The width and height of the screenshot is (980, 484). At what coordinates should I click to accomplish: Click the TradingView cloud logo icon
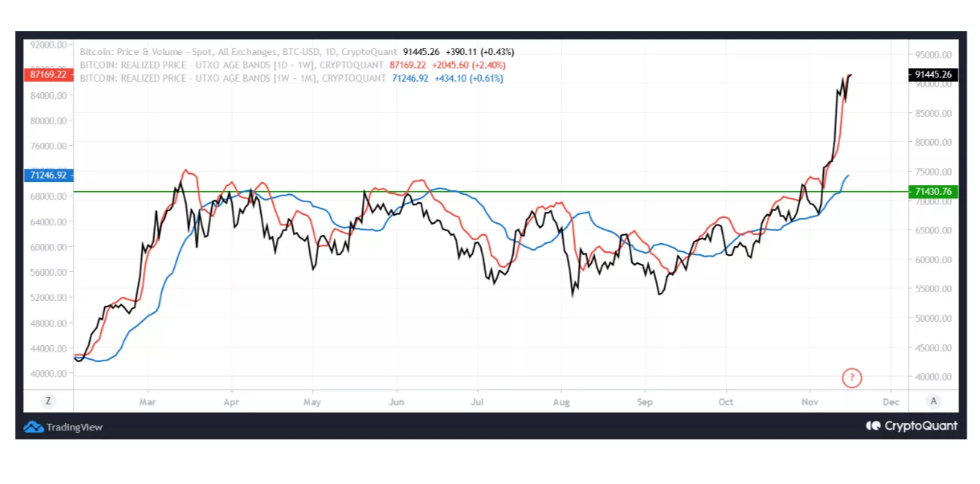click(33, 427)
